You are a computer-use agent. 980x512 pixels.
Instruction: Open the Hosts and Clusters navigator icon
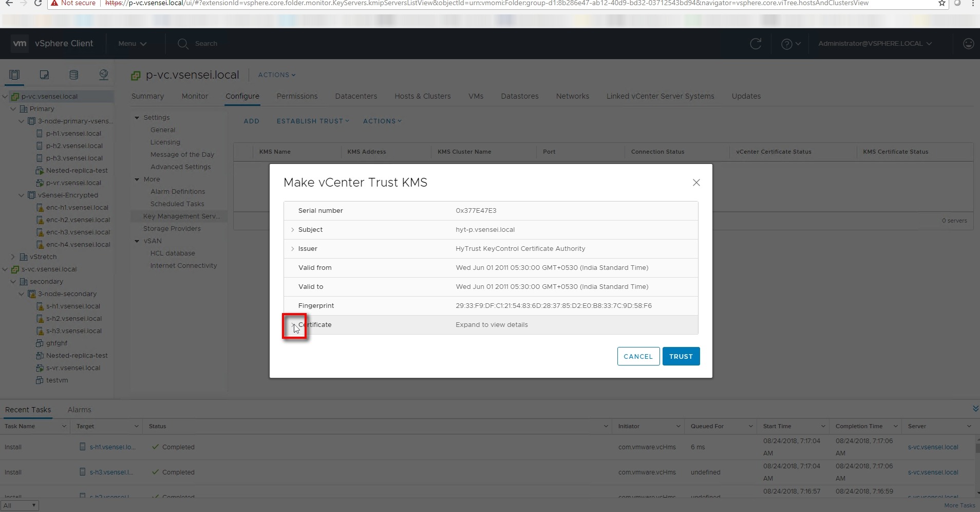click(x=14, y=75)
